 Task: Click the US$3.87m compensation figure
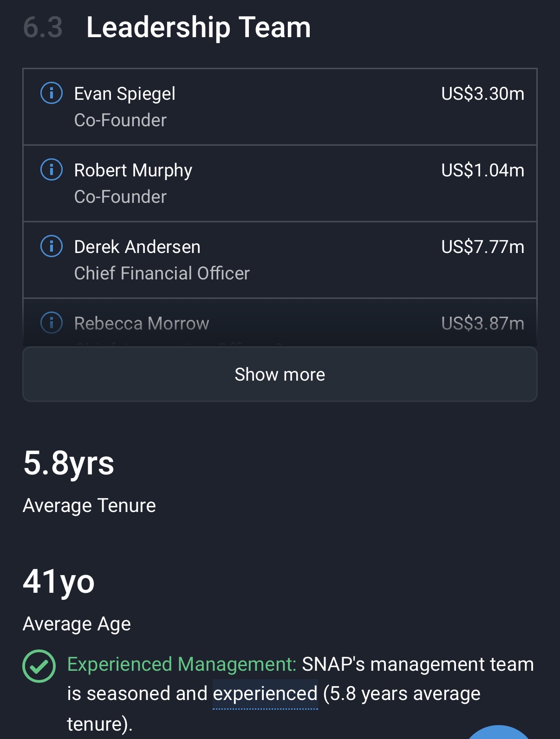point(482,323)
